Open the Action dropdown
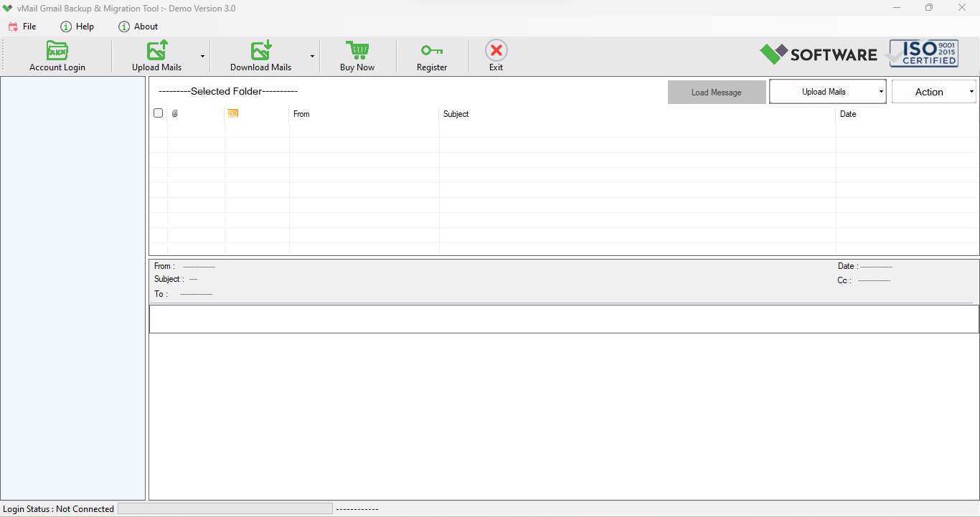 pos(934,92)
